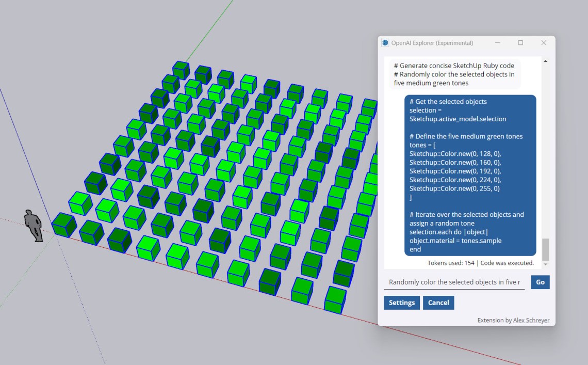Minimize the OpenAI Explorer dialog
588x365 pixels.
498,43
